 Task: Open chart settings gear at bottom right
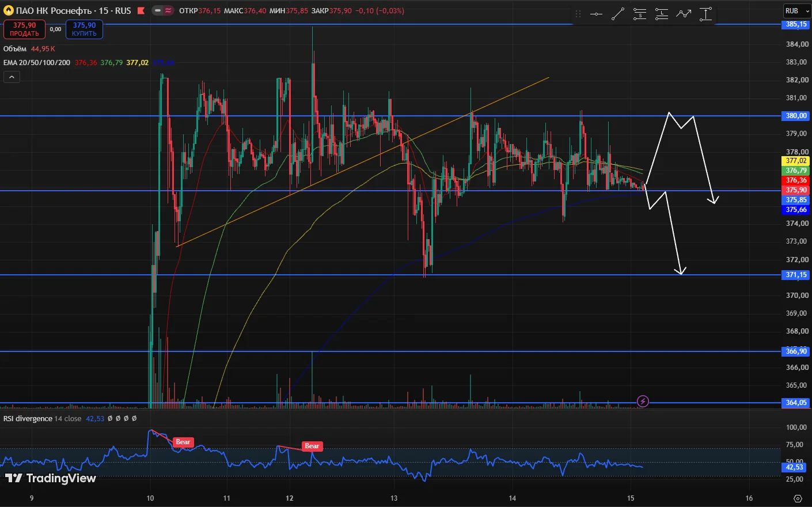798,498
